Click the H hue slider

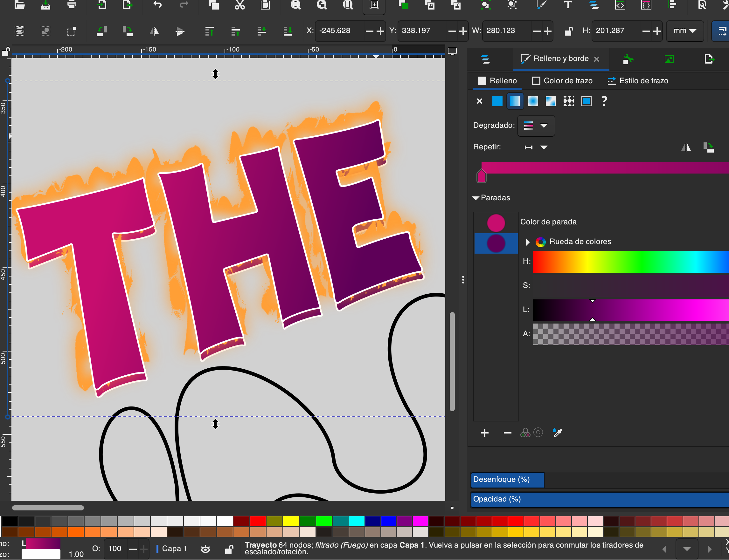631,262
